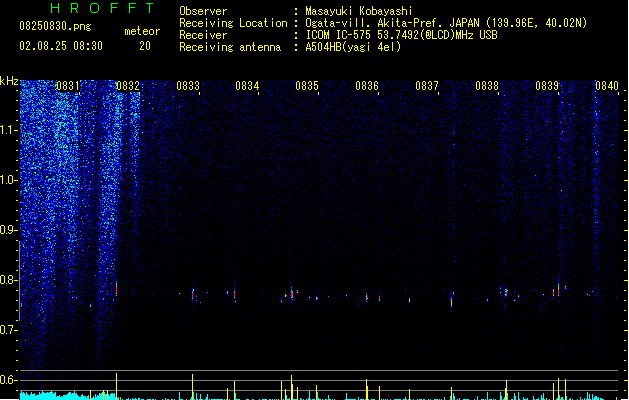Click the meteor count value 20
The image size is (629, 400).
[x=145, y=46]
